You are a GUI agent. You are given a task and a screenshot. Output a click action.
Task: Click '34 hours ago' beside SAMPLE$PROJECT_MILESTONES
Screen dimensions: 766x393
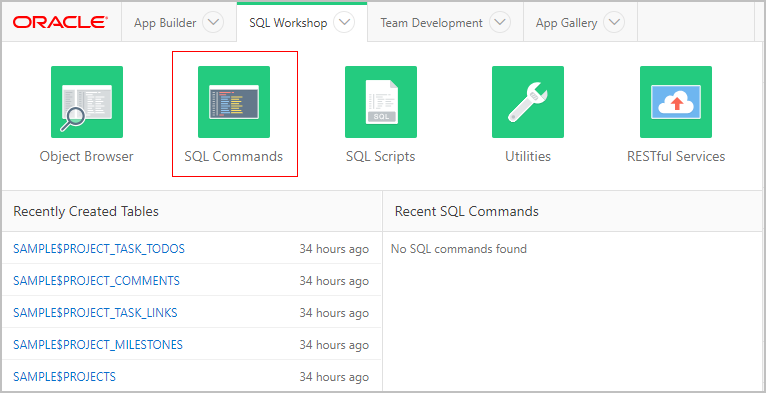[x=334, y=346]
